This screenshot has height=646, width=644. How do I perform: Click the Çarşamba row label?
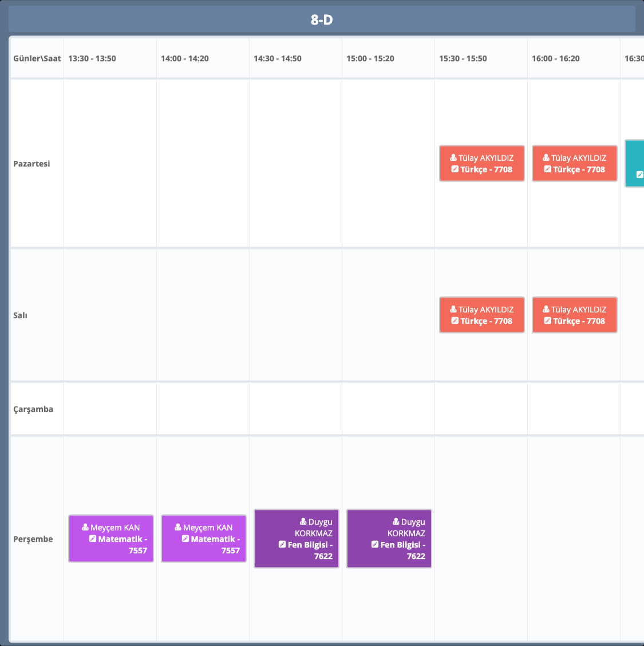(x=33, y=409)
